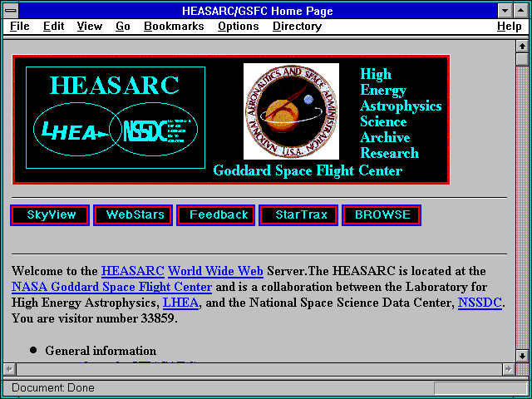This screenshot has width=532, height=399.
Task: Launch the StarTrax button
Action: pyautogui.click(x=298, y=215)
